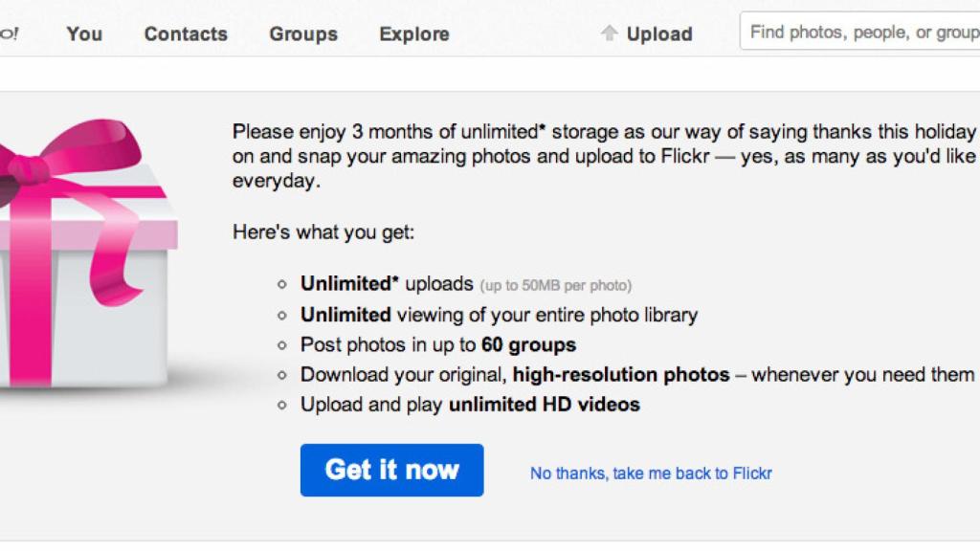This screenshot has width=980, height=551.
Task: Select the Unlimited viewing list item
Action: pos(499,315)
